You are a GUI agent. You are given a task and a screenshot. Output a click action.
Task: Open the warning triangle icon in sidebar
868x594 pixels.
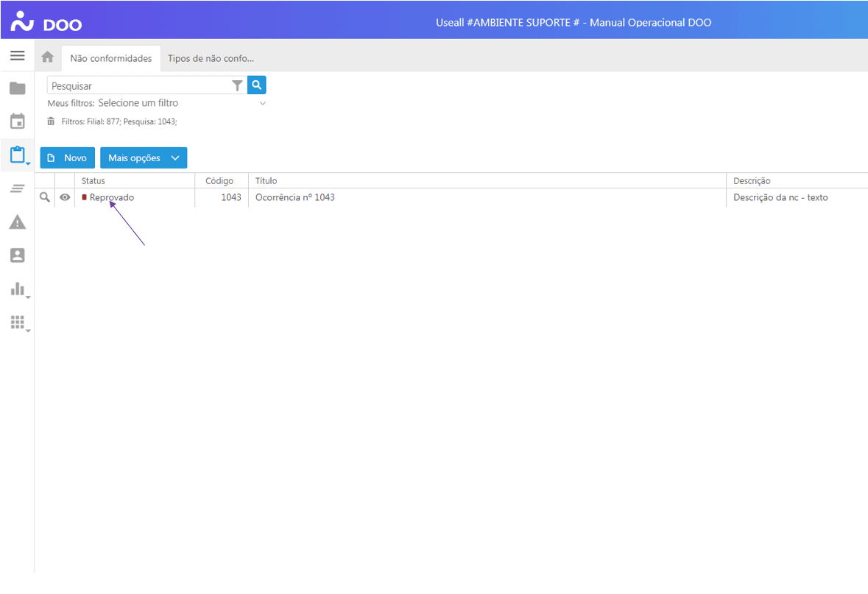(x=17, y=222)
